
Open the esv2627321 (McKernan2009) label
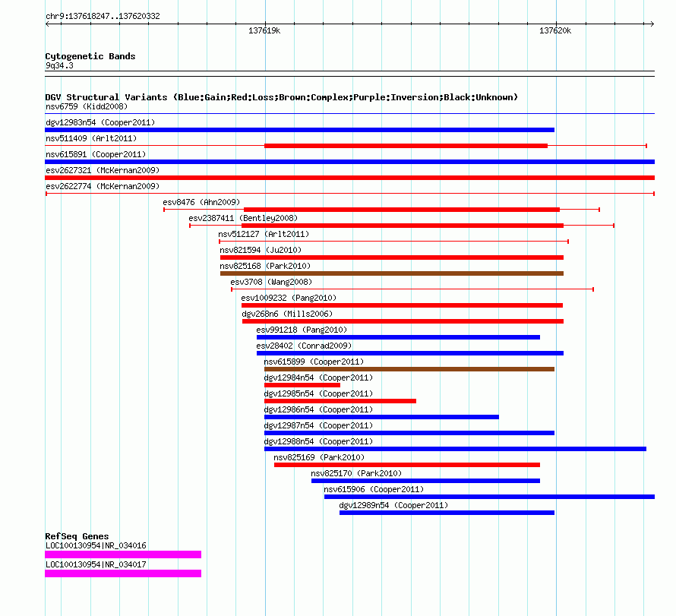(x=103, y=170)
